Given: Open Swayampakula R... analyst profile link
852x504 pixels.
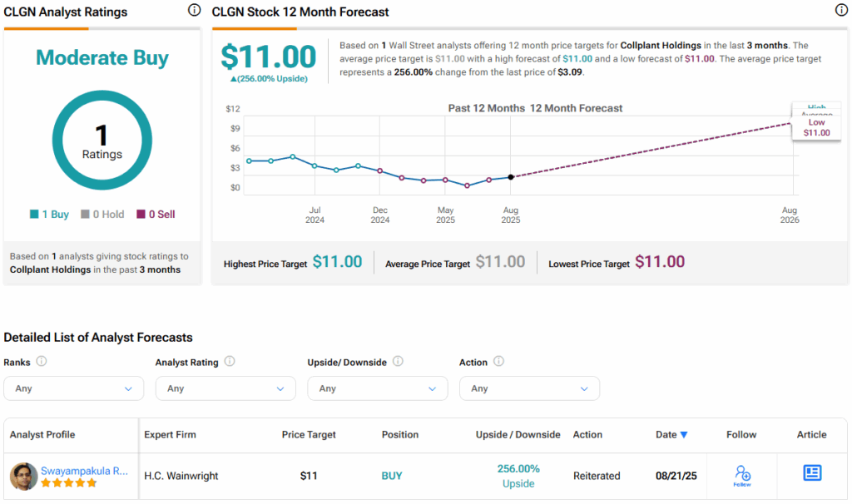Looking at the screenshot, I should coord(85,471).
